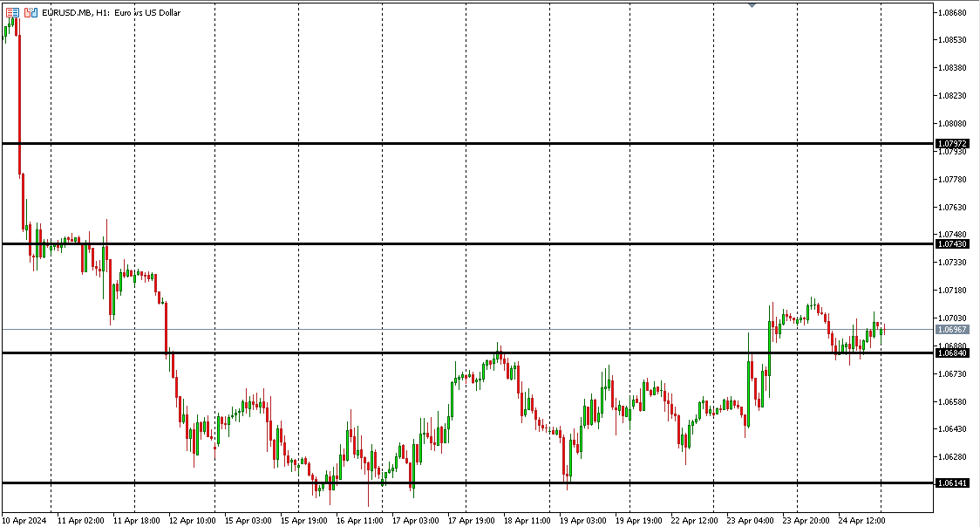Click the 1.08380 price scale label

[952, 67]
